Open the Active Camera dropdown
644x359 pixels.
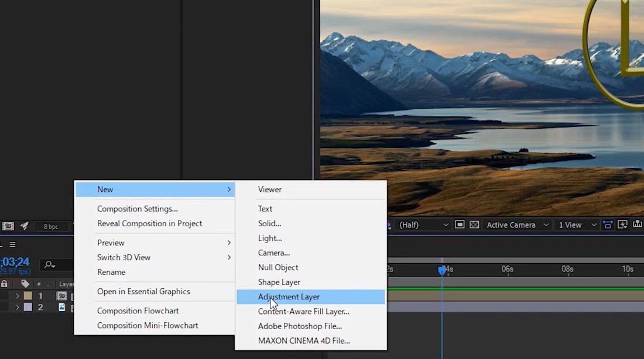pyautogui.click(x=518, y=225)
